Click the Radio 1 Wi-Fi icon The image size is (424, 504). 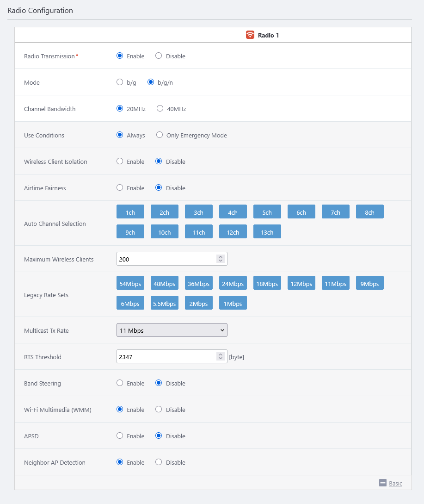[250, 35]
